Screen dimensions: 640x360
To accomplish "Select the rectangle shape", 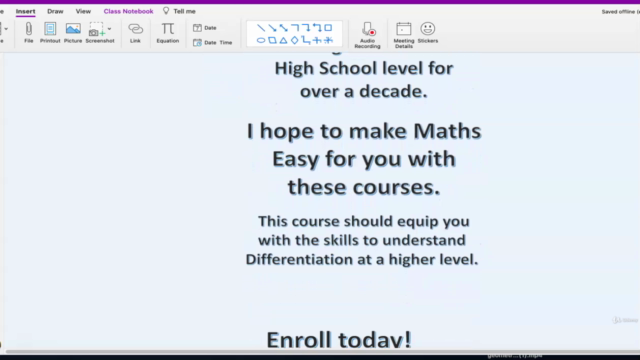I will point(328,28).
